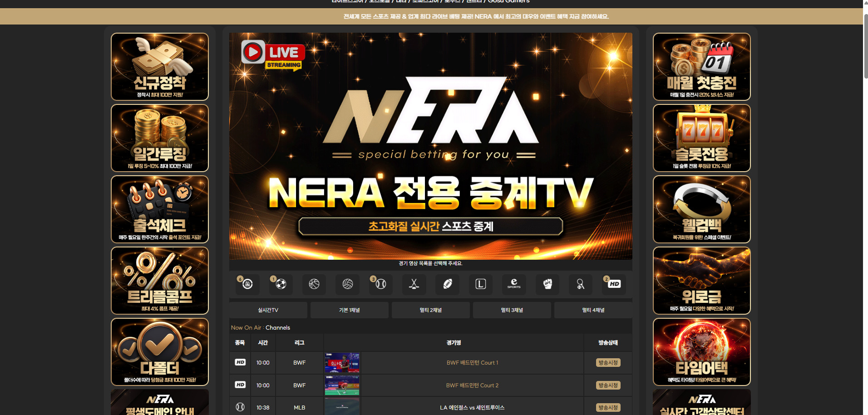Screen dimensions: 868x415
Task: Filter streams by the American football icon
Action: click(448, 284)
